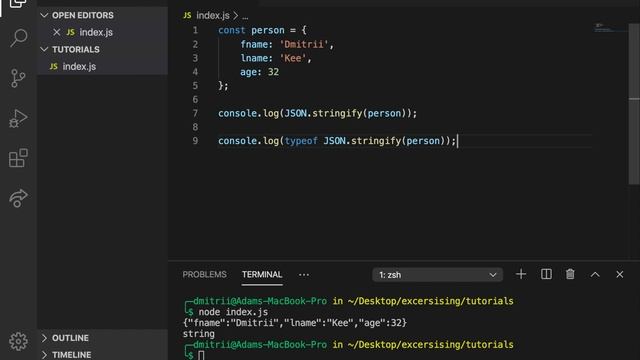Click index.js in the breadcrumb
The image size is (640, 360).
point(213,16)
